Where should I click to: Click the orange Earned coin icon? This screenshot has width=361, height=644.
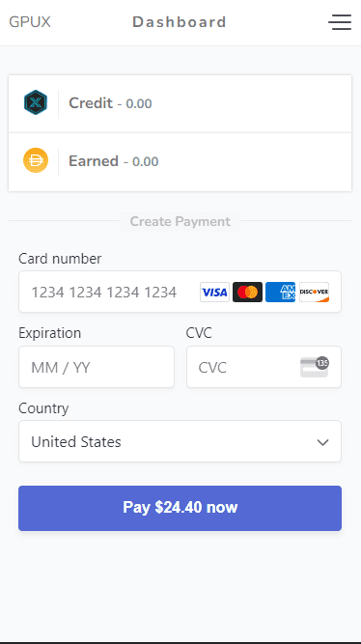pos(36,160)
